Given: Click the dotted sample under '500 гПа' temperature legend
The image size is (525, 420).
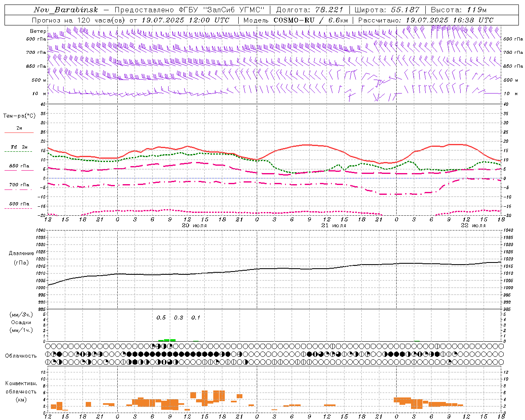Looking at the screenshot, I should coord(18,209).
